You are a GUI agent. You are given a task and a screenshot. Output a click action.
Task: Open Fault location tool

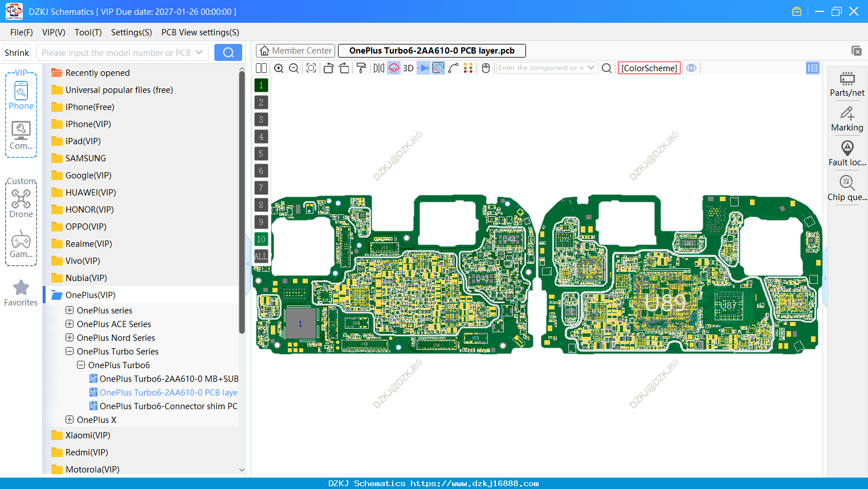(847, 154)
